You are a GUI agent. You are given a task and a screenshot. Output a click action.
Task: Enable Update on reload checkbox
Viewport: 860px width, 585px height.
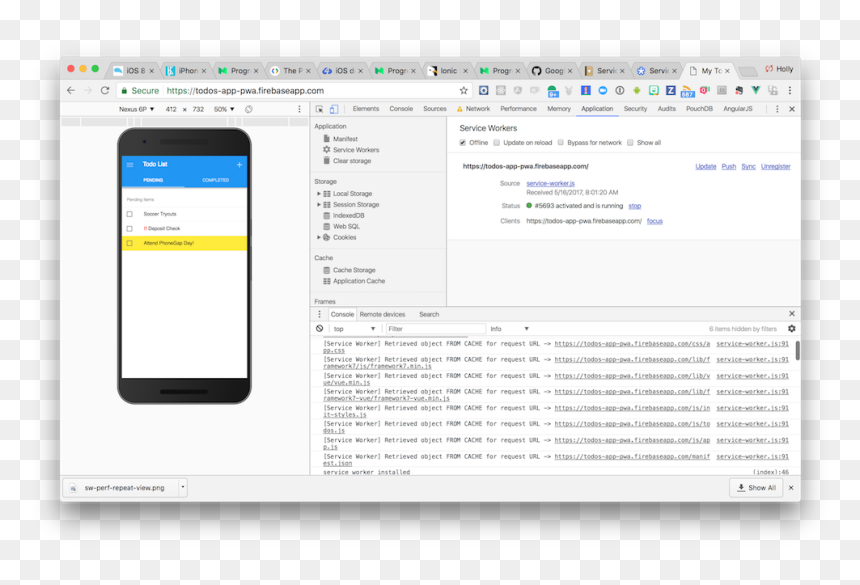point(496,143)
